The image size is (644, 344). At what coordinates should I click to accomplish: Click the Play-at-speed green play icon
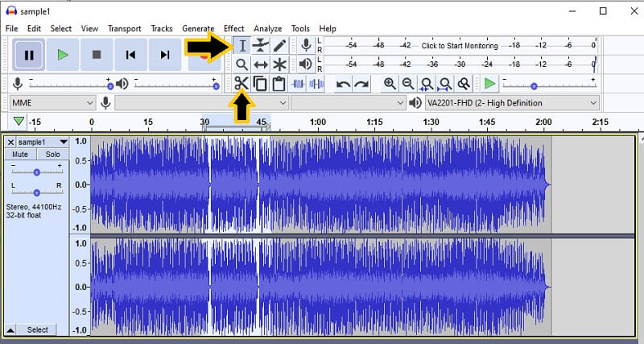pos(489,84)
